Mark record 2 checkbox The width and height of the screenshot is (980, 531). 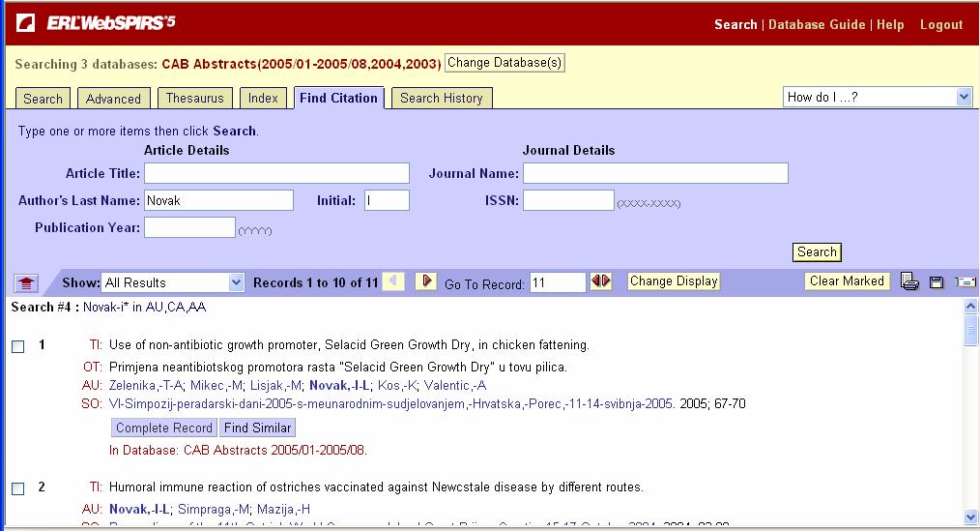click(18, 488)
